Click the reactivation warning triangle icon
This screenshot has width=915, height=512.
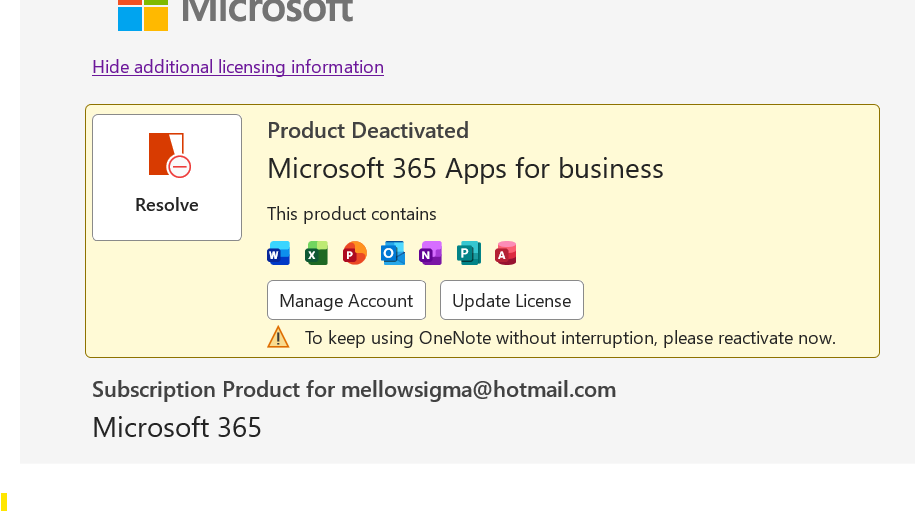click(x=278, y=337)
